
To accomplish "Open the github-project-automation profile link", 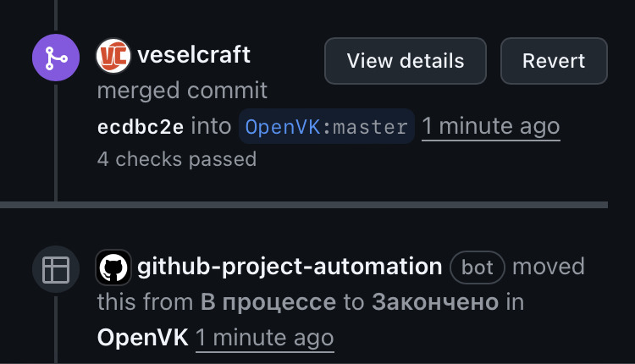I will tap(290, 267).
